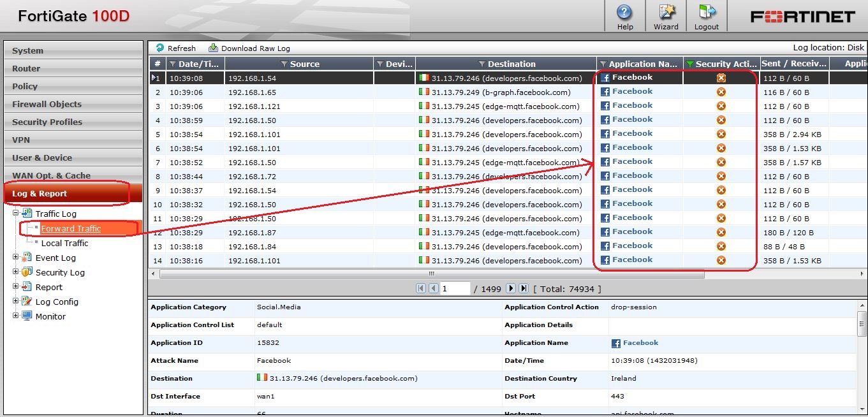Click the page number input field

(455, 288)
